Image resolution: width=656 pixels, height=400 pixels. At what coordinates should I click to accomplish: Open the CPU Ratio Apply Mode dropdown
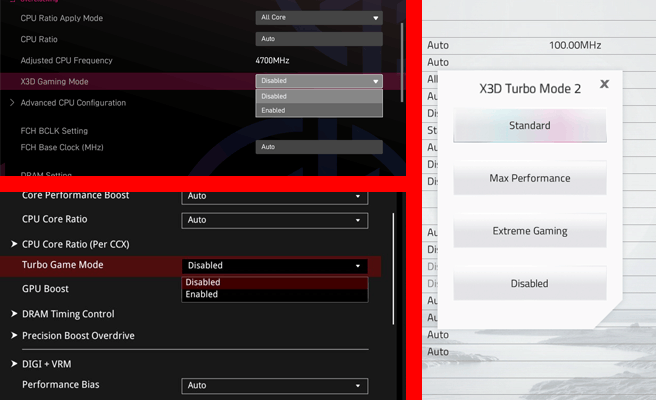pos(319,18)
